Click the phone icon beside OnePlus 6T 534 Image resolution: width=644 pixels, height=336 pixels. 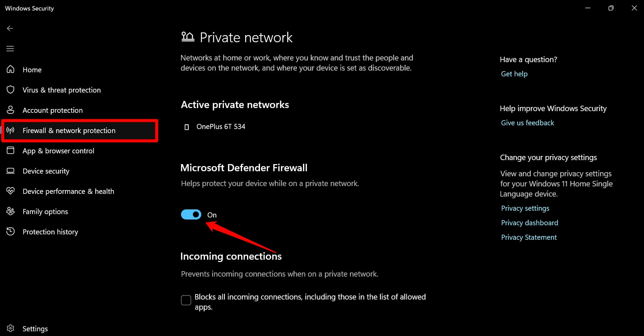tap(187, 127)
